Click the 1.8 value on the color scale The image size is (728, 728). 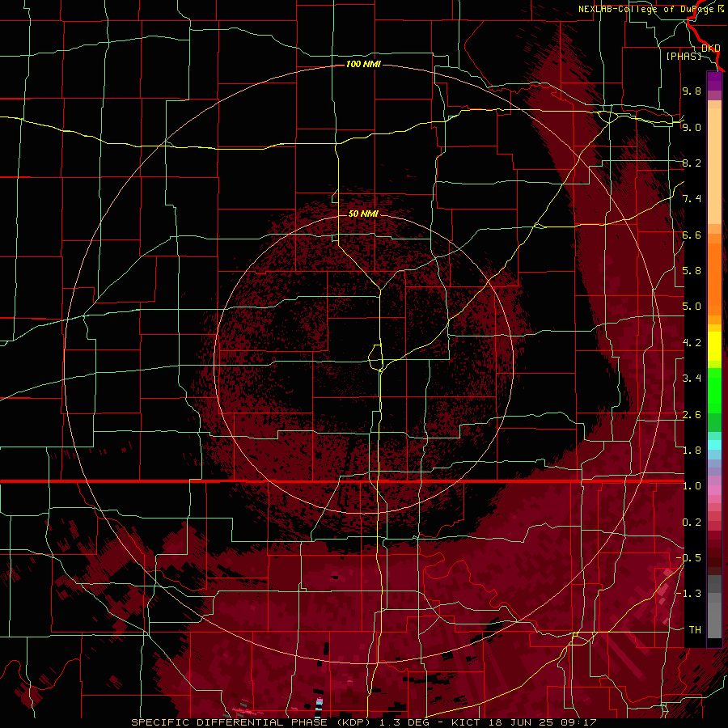coord(692,451)
